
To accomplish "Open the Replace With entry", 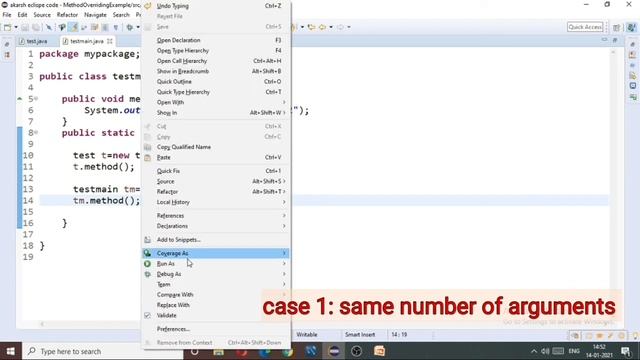I will tap(216, 305).
